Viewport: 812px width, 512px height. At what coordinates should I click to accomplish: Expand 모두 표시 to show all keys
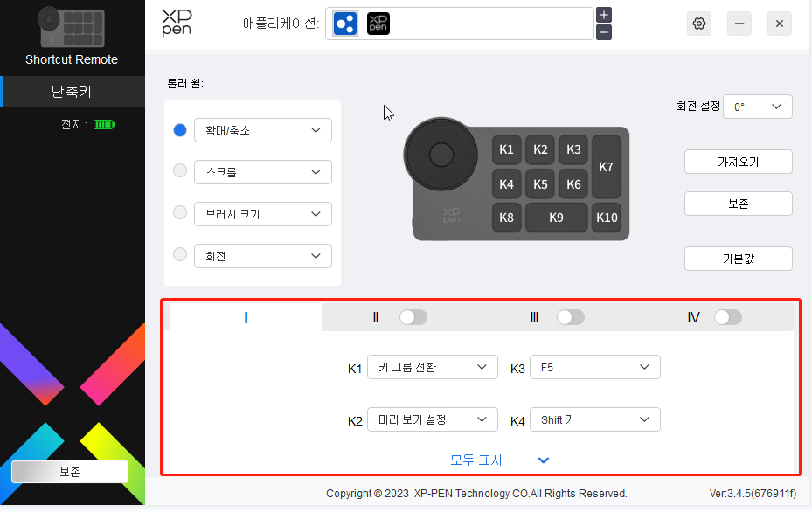499,460
